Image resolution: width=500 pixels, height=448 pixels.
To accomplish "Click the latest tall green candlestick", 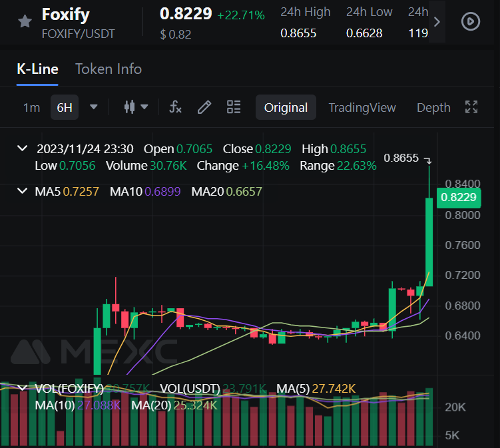I will point(429,242).
